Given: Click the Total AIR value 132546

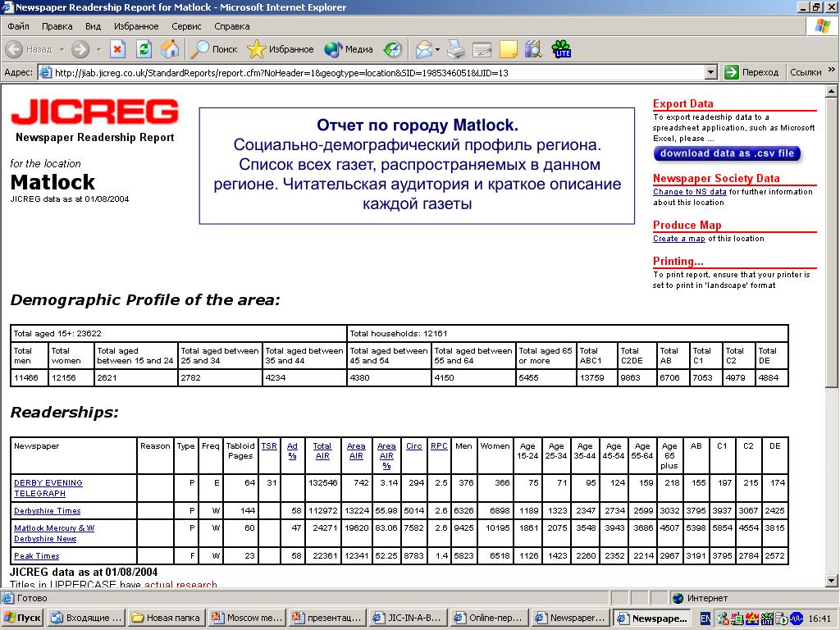Looking at the screenshot, I should tap(323, 482).
